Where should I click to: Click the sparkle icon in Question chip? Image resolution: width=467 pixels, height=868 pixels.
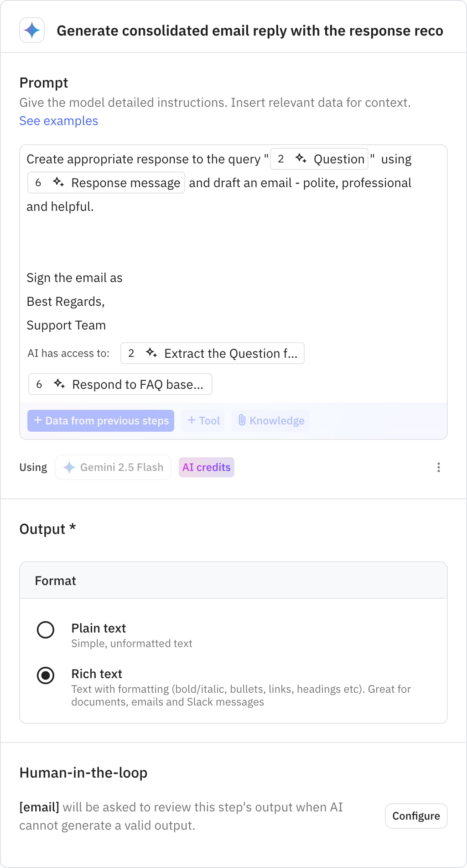coord(301,159)
